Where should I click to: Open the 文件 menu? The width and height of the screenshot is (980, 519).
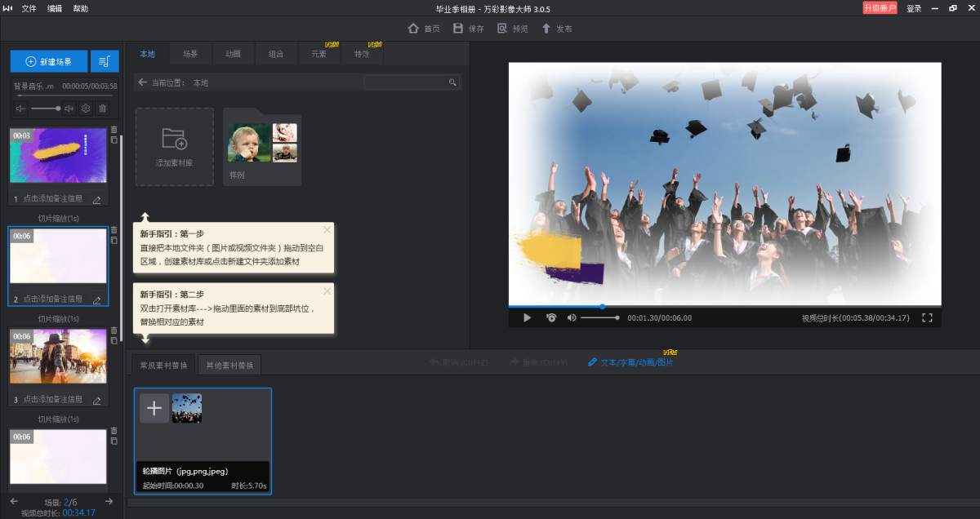(x=29, y=9)
